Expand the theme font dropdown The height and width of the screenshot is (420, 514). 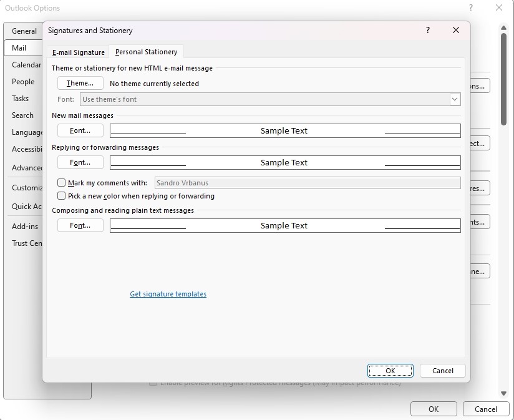pyautogui.click(x=455, y=99)
